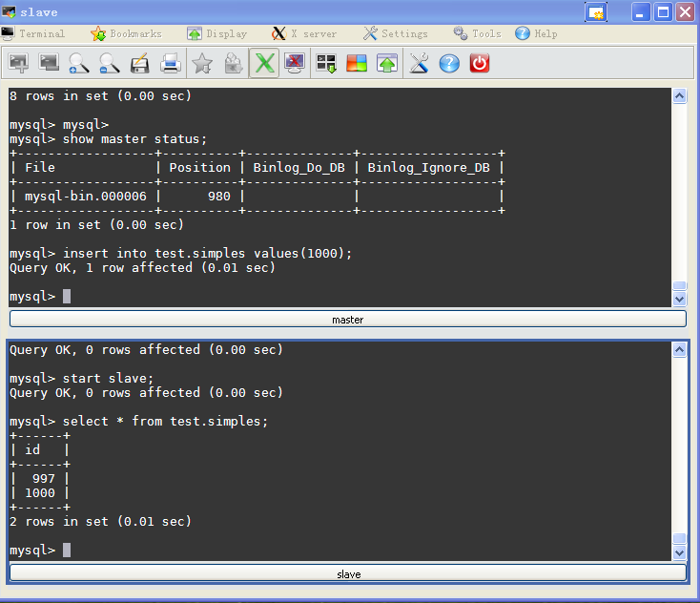The width and height of the screenshot is (700, 603).
Task: Click the 'insert into test.simples values(1000);' line
Action: pos(181,253)
